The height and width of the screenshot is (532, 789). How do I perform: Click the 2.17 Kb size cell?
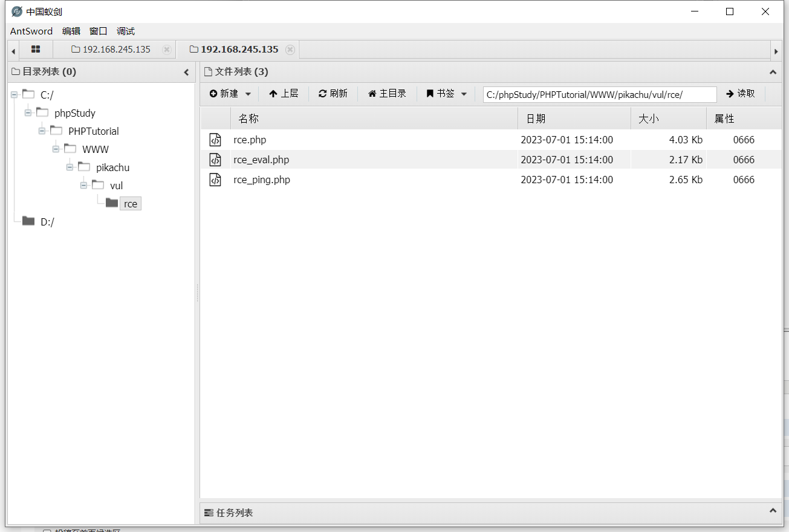[686, 160]
